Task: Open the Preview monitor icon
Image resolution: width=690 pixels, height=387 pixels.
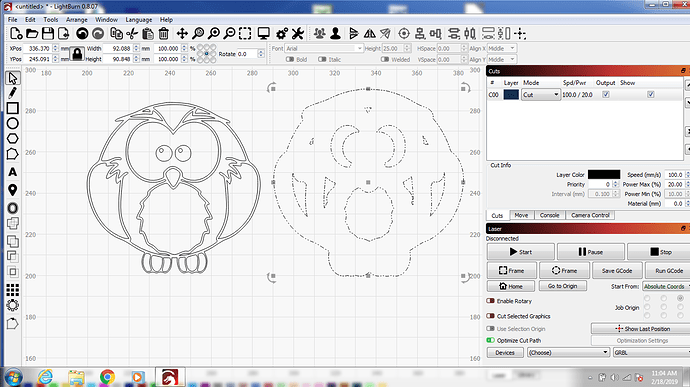Action: tap(264, 33)
